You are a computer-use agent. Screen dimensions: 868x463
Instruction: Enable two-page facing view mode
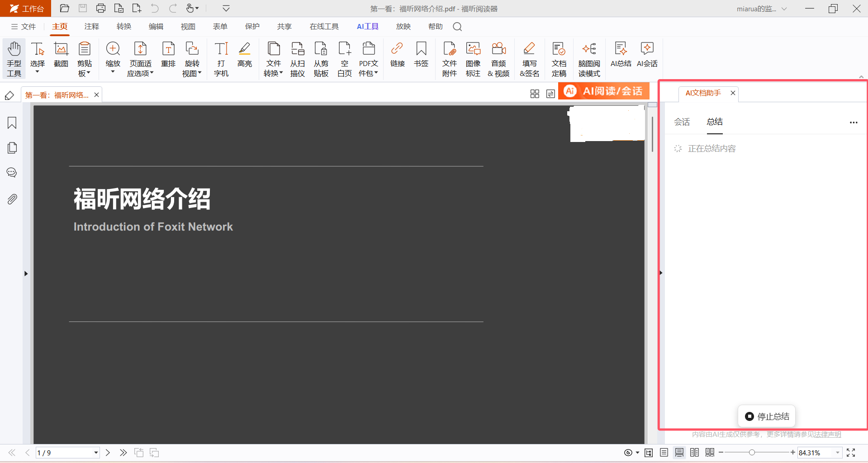[x=695, y=453]
